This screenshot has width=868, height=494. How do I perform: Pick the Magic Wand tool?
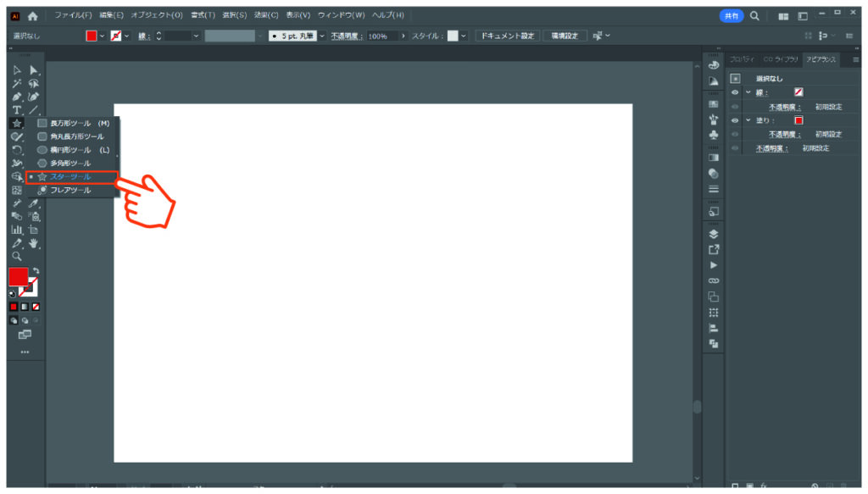(17, 84)
